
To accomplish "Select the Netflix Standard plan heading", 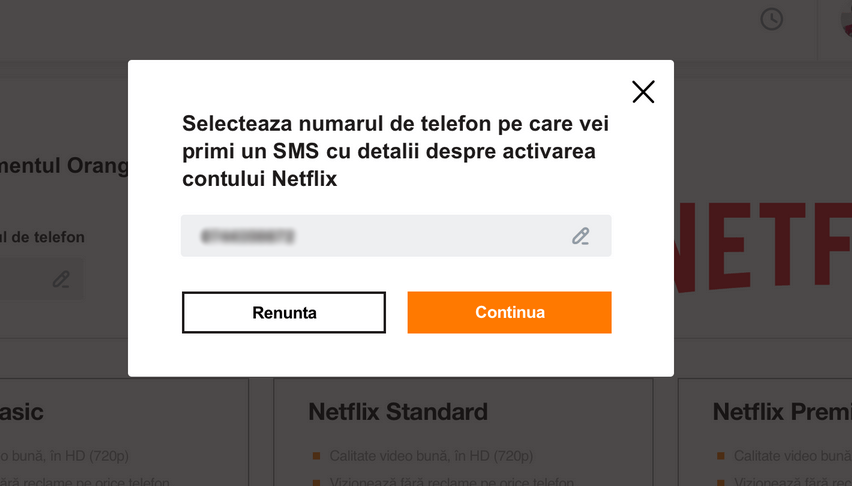I will 398,412.
